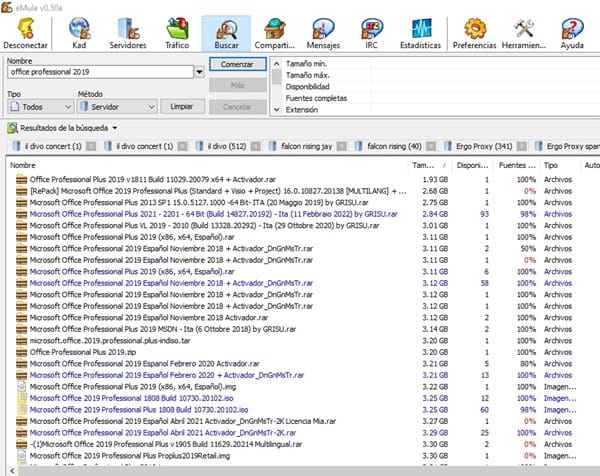Click the Desconectar toolbar icon

[x=26, y=33]
